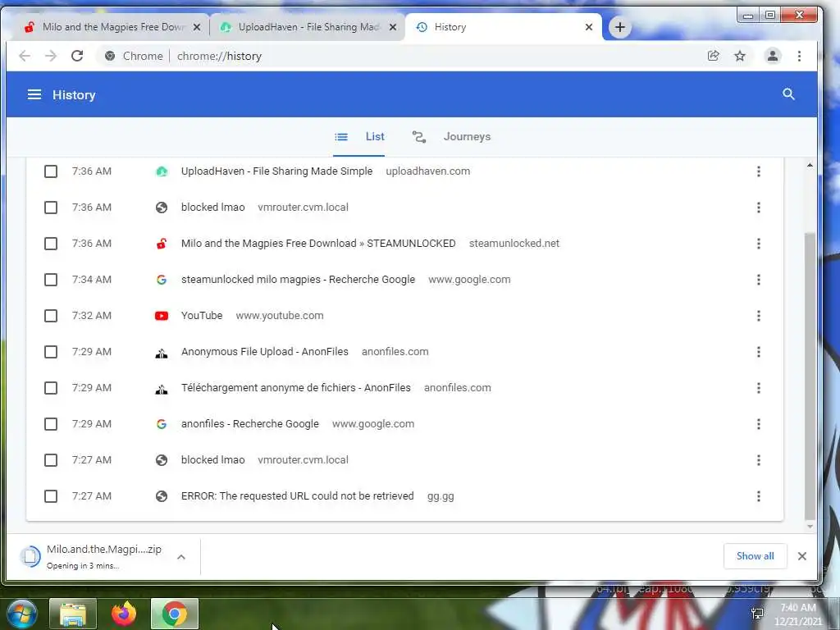Check the Milo and the Magpies history entry
The height and width of the screenshot is (630, 840).
click(51, 244)
